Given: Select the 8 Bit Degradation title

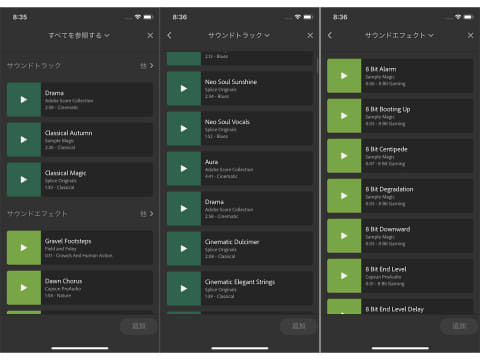Looking at the screenshot, I should point(389,189).
